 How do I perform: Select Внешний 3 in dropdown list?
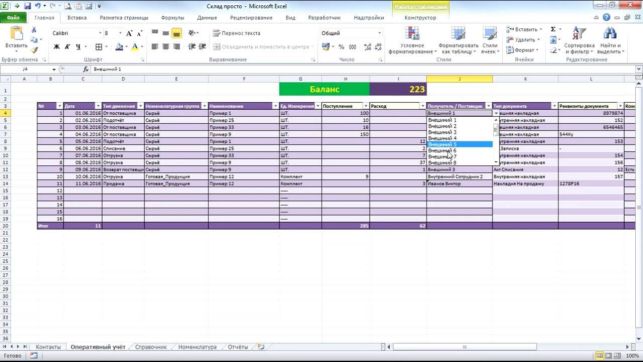click(442, 132)
